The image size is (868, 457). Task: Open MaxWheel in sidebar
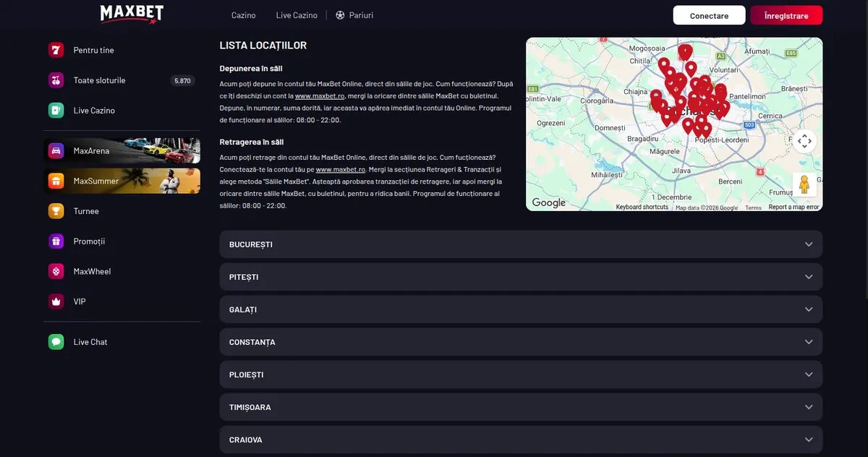[x=92, y=271]
